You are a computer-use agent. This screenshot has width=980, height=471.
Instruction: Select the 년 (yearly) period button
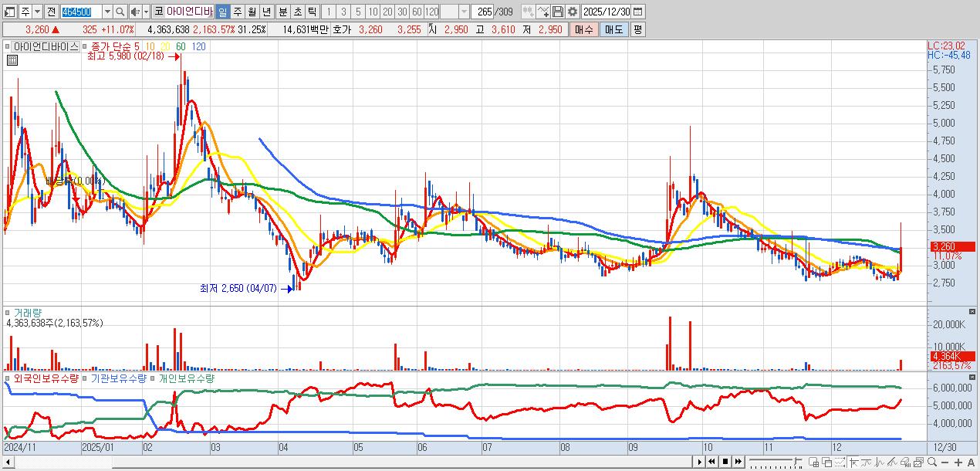coord(265,12)
